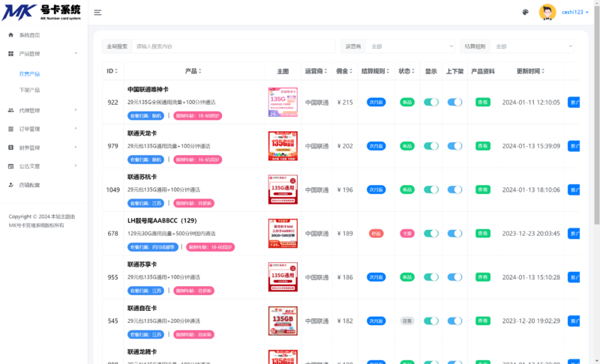Open thumbnail image of 联通天龙卡

pos(283,146)
